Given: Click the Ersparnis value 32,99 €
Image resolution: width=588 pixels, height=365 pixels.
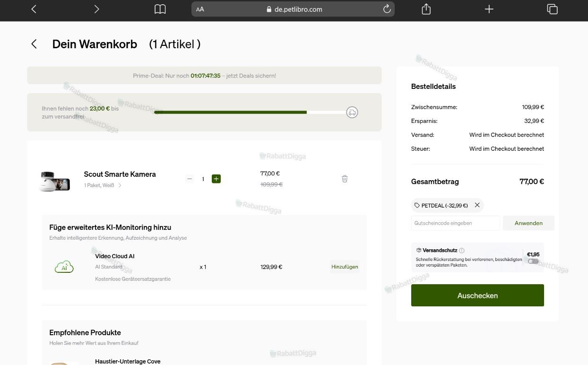Looking at the screenshot, I should (x=534, y=121).
